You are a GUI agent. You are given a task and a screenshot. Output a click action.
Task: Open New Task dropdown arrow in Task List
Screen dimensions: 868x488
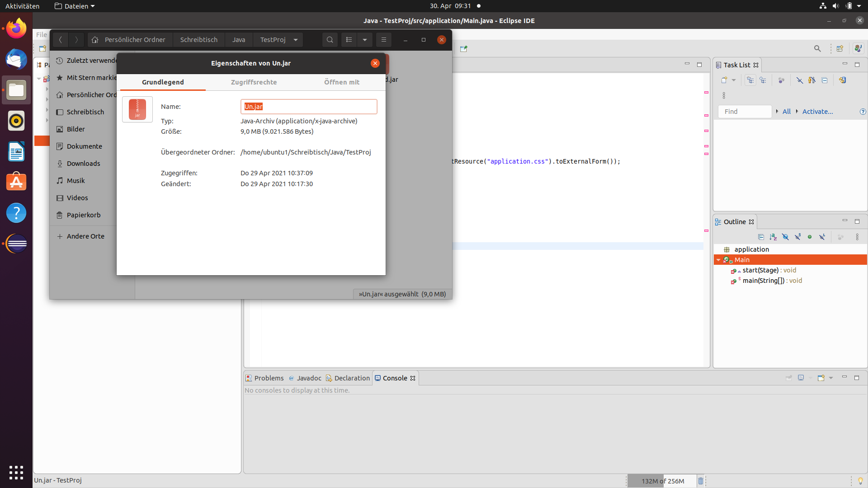(734, 80)
